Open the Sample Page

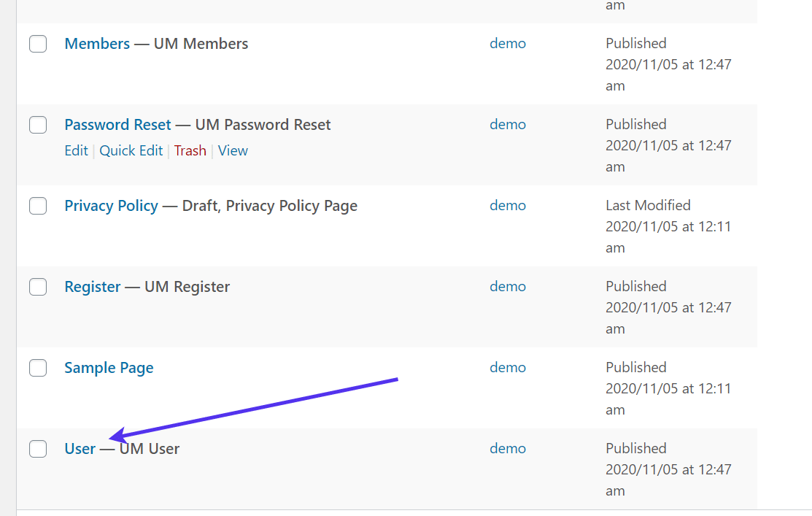click(x=109, y=368)
